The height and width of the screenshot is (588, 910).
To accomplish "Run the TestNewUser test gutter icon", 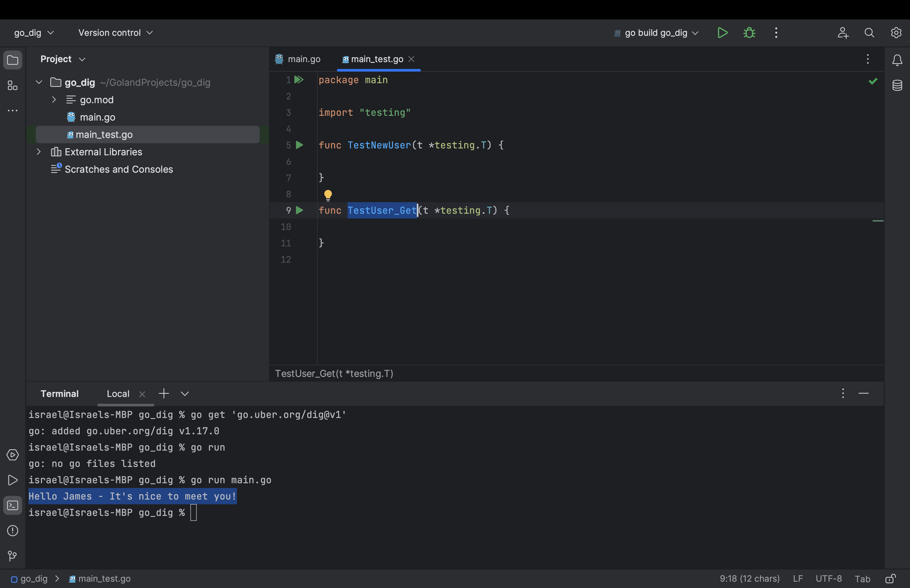I will tap(299, 145).
